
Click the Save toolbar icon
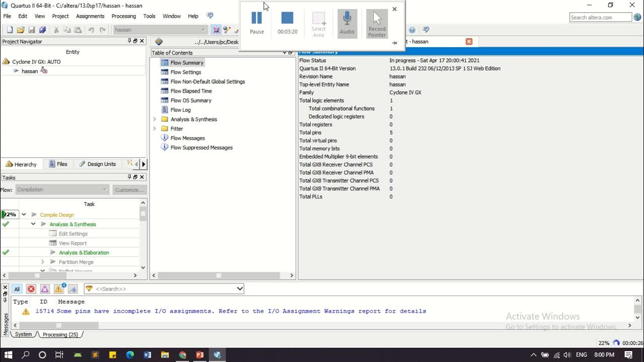click(31, 30)
